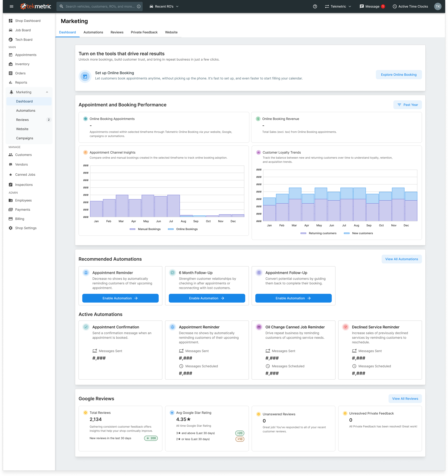The width and height of the screenshot is (448, 476).
Task: Collapse the Marketing sidebar section
Action: (47, 92)
